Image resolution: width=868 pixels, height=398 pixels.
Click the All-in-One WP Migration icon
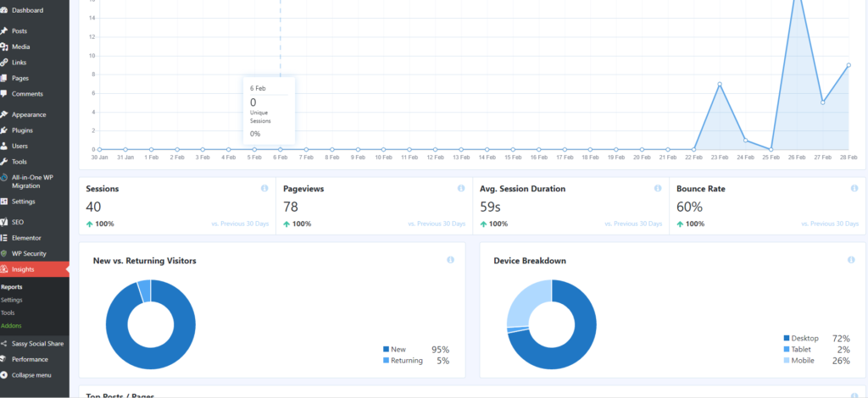click(4, 178)
